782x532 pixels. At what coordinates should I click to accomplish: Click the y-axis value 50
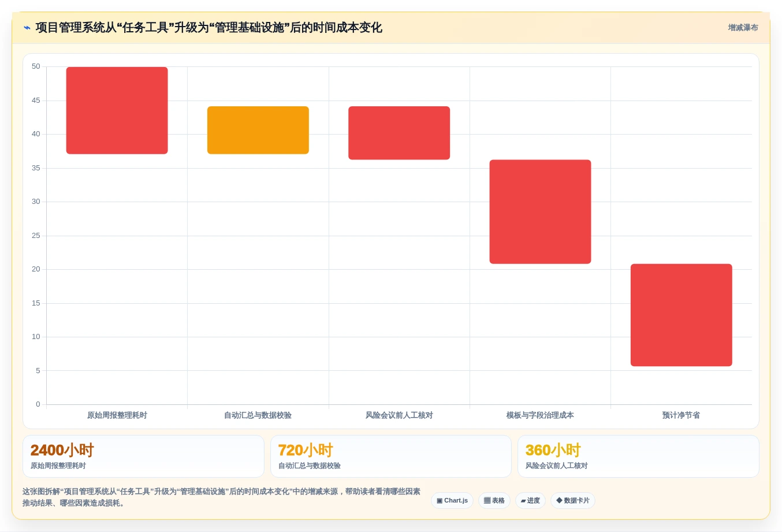coord(36,66)
